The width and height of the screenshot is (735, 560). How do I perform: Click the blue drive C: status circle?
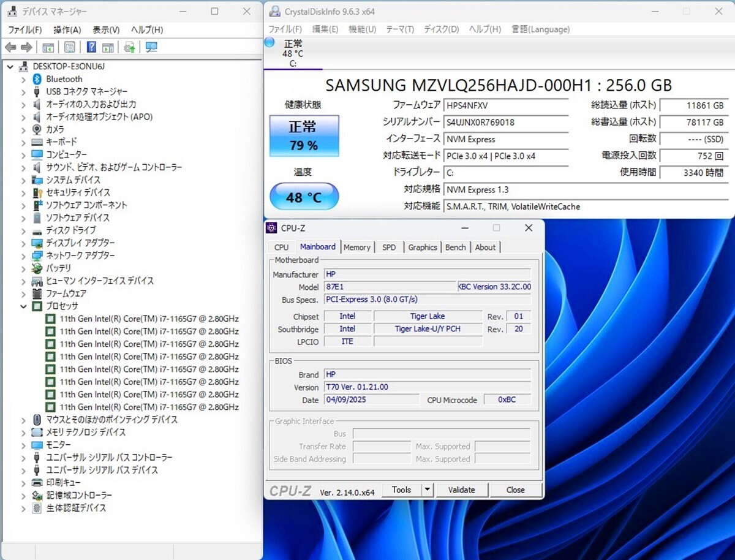[269, 42]
